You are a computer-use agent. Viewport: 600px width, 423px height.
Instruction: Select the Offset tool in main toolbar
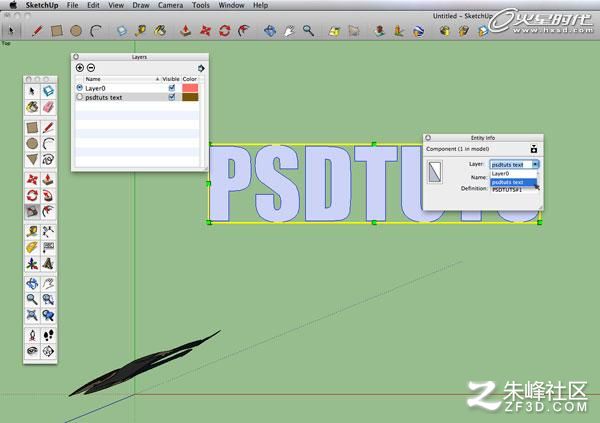point(244,31)
